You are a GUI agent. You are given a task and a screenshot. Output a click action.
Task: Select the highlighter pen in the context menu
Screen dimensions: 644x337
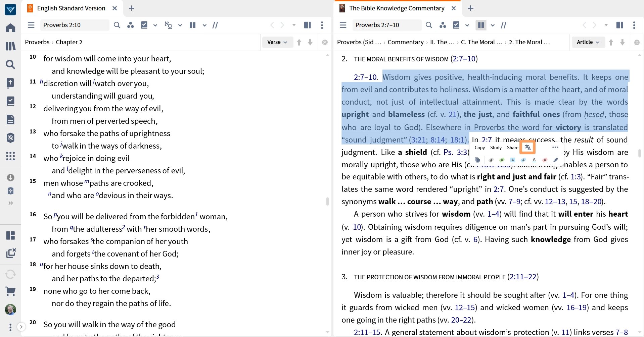[556, 160]
